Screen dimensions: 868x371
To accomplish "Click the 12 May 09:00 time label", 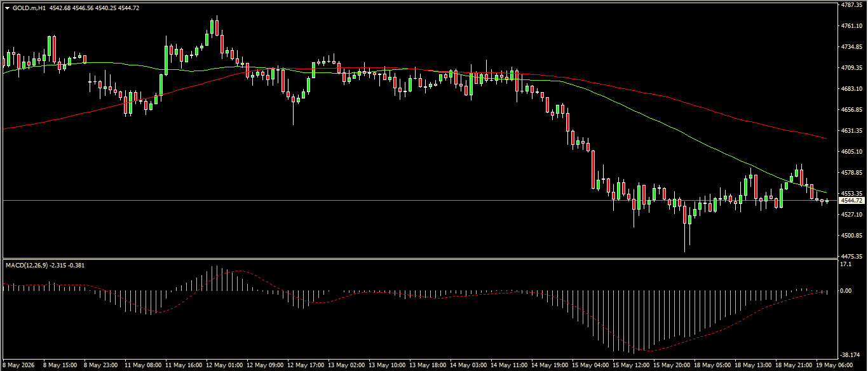I will coord(265,366).
